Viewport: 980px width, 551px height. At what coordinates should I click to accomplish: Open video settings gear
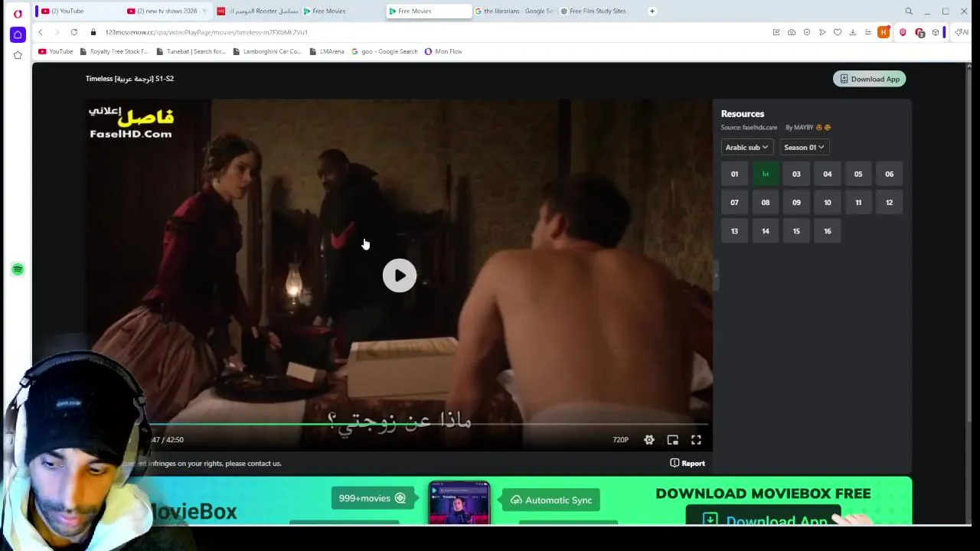pyautogui.click(x=649, y=440)
